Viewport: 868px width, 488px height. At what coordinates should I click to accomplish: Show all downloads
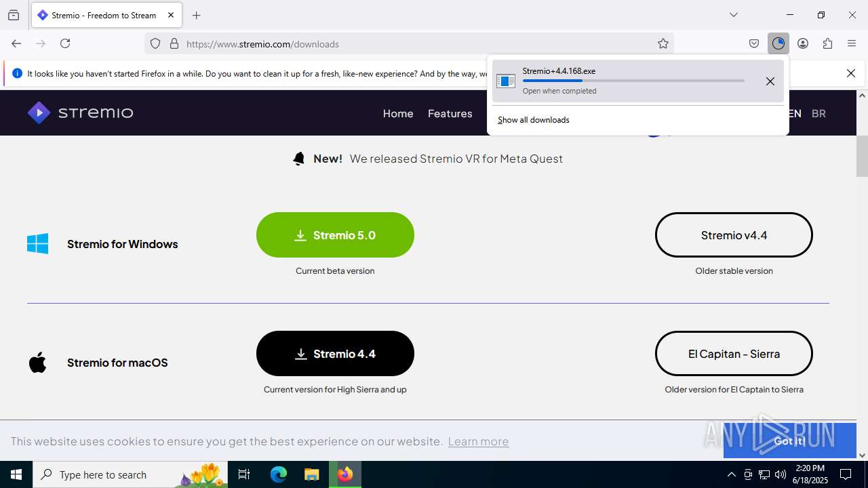(534, 120)
